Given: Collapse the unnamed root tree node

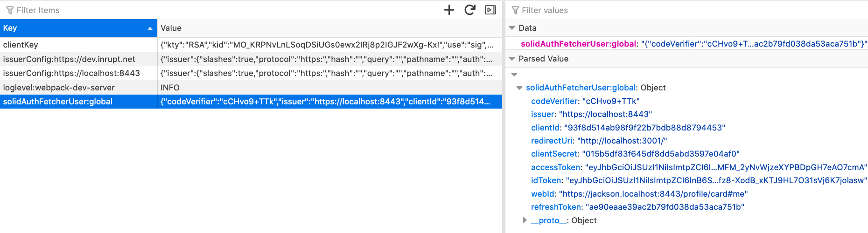Looking at the screenshot, I should (x=514, y=75).
